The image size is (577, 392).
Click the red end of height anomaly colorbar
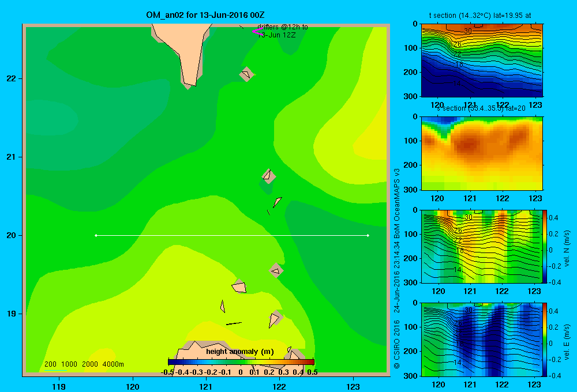tap(310, 362)
